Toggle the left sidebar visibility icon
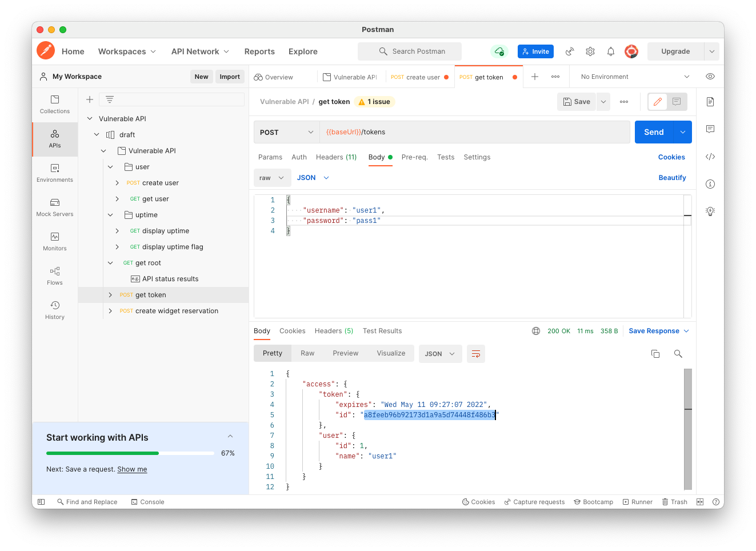The image size is (756, 551). click(41, 502)
